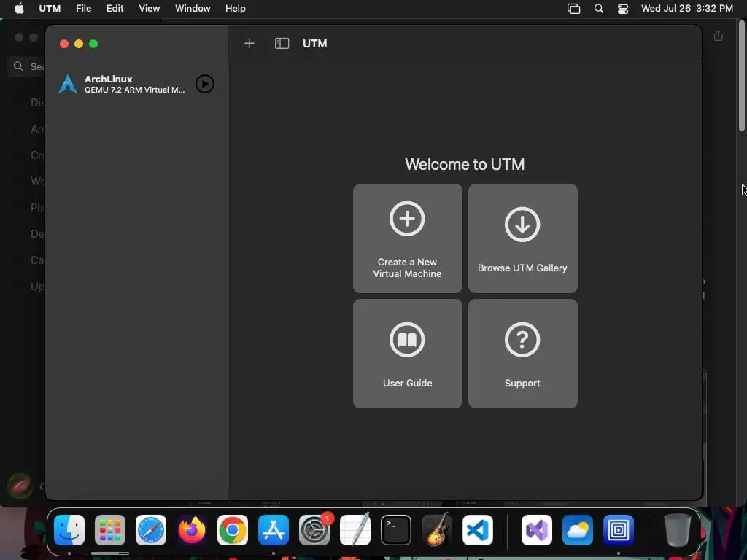Click Spotlight search icon in menu bar
Viewport: 747px width, 560px height.
599,9
